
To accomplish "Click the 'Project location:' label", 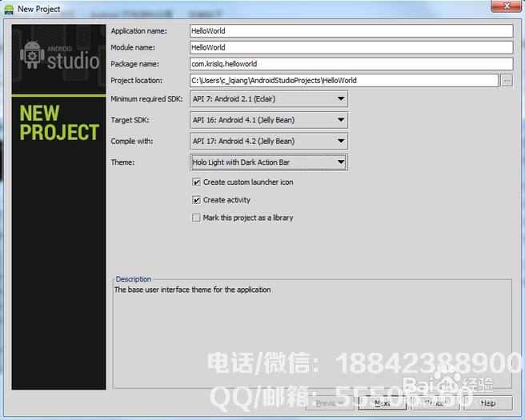I will pyautogui.click(x=136, y=81).
